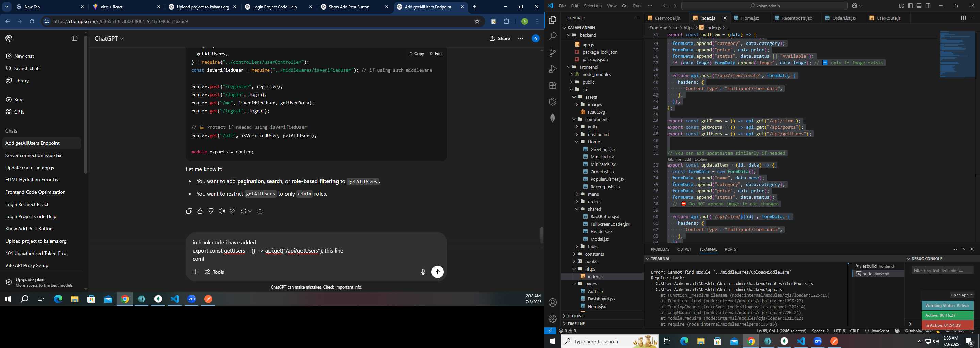Toggle VS Code secondary side bar
This screenshot has height=348, width=980.
point(928,6)
